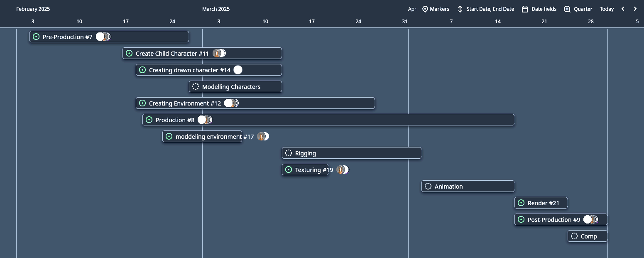Image resolution: width=644 pixels, height=258 pixels.
Task: Click the Markers pin icon
Action: (x=425, y=9)
